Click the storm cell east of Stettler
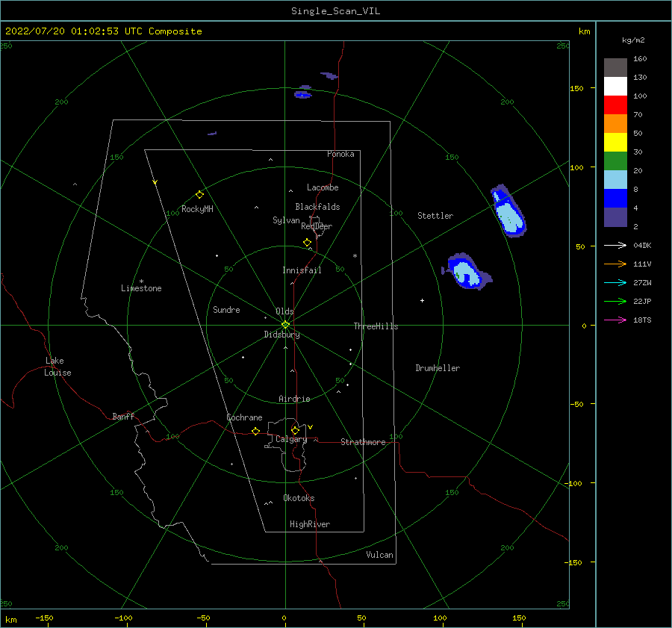The height and width of the screenshot is (628, 672). coord(508,211)
